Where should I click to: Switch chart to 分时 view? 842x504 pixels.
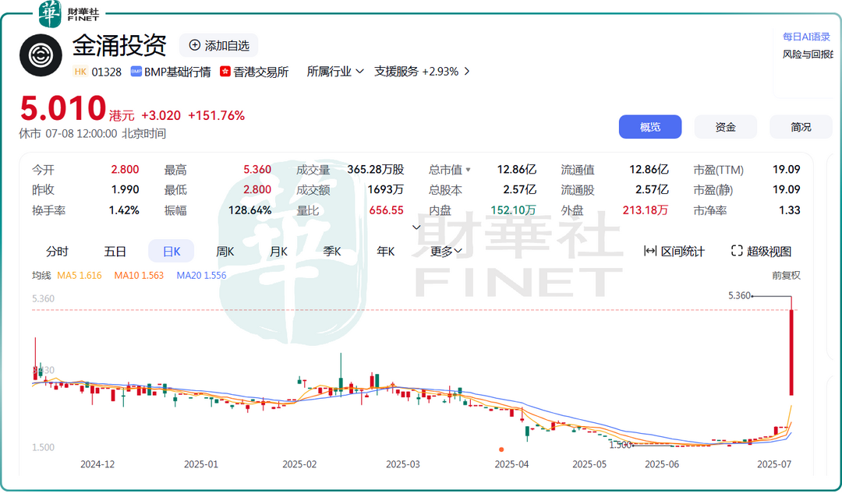[58, 251]
